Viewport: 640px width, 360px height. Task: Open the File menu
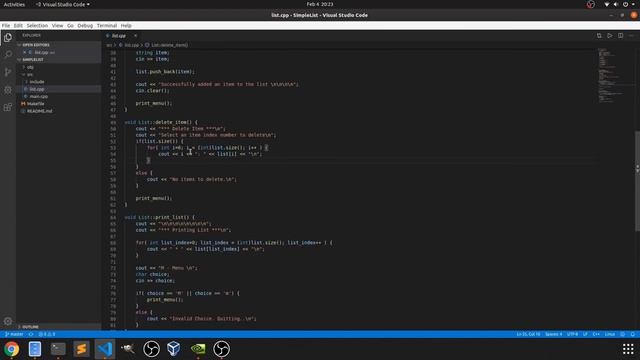click(6, 26)
